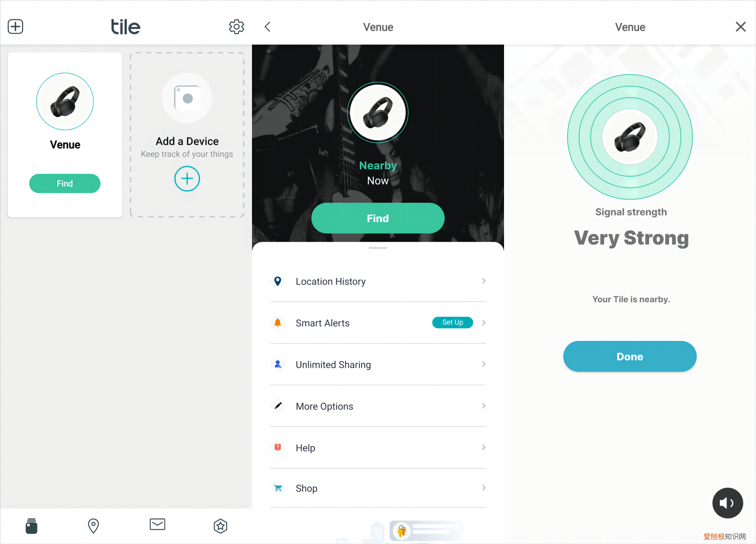Select the mail/notifications icon
Screen dimensions: 756x544
tap(157, 525)
